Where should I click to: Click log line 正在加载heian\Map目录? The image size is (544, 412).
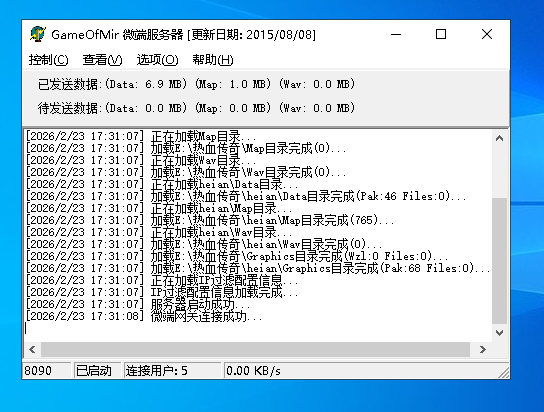tap(159, 208)
